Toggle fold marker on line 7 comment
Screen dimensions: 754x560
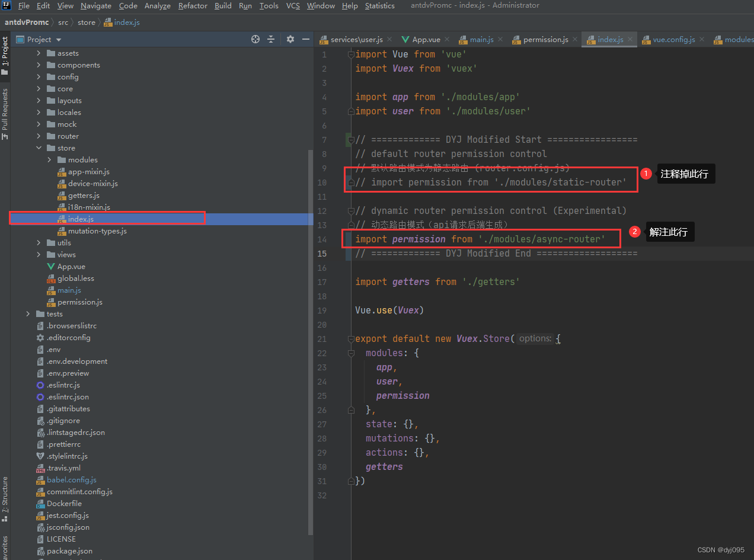pyautogui.click(x=351, y=140)
